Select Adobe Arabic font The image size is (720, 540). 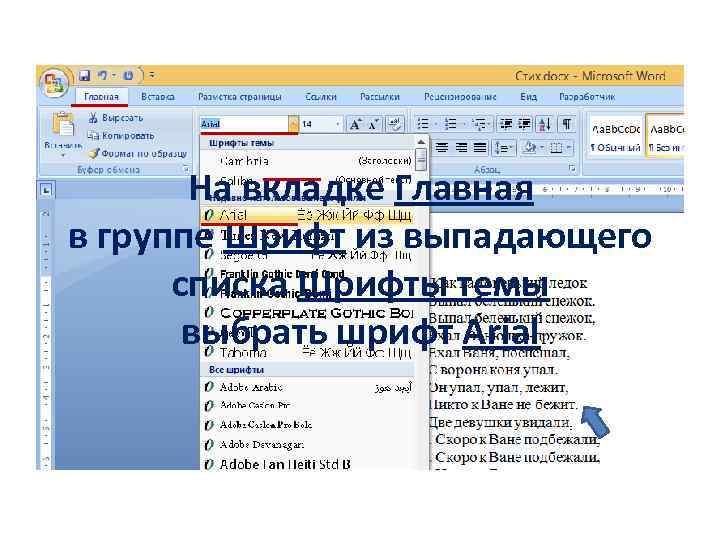[x=307, y=387]
